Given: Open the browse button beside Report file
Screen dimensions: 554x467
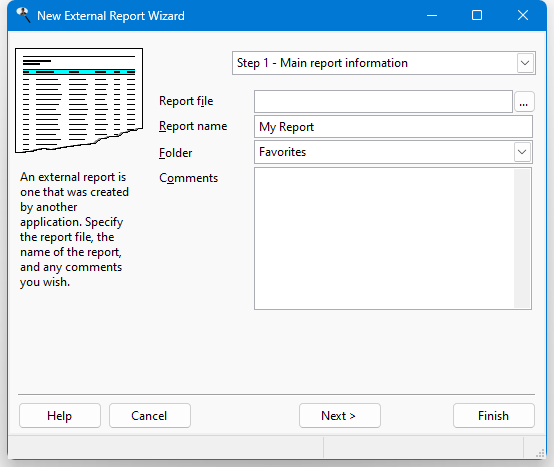Looking at the screenshot, I should pyautogui.click(x=524, y=102).
